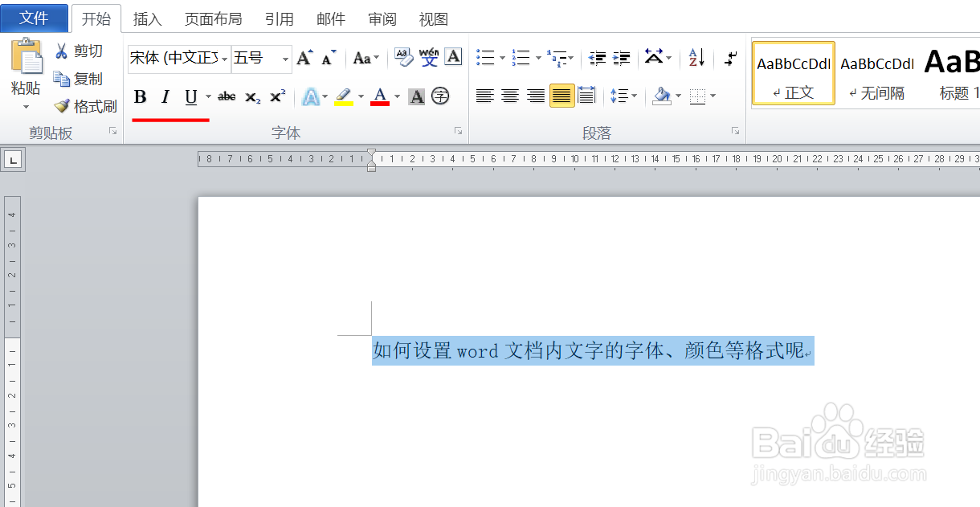Expand the highlight color dropdown arrow
The width and height of the screenshot is (980, 507).
pyautogui.click(x=361, y=97)
